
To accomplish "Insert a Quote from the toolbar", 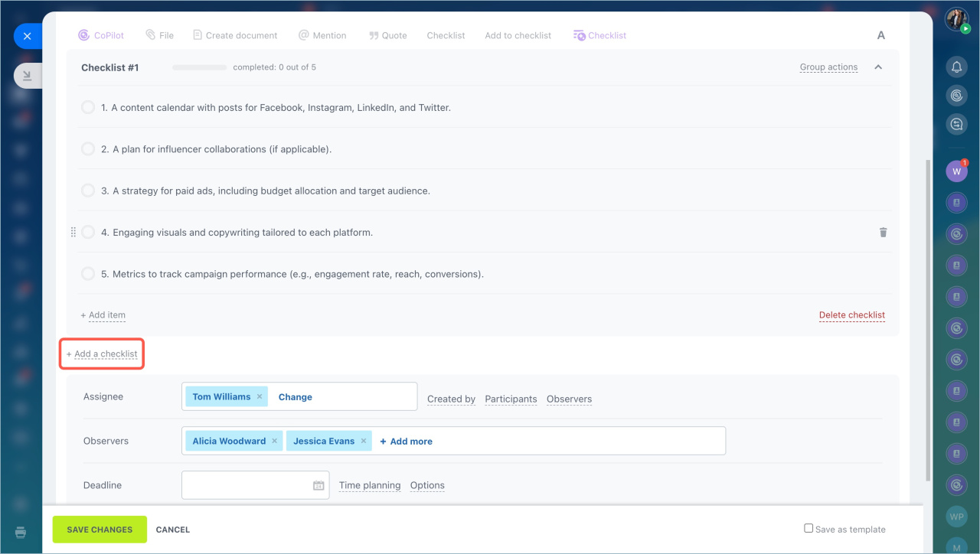I will click(x=387, y=35).
